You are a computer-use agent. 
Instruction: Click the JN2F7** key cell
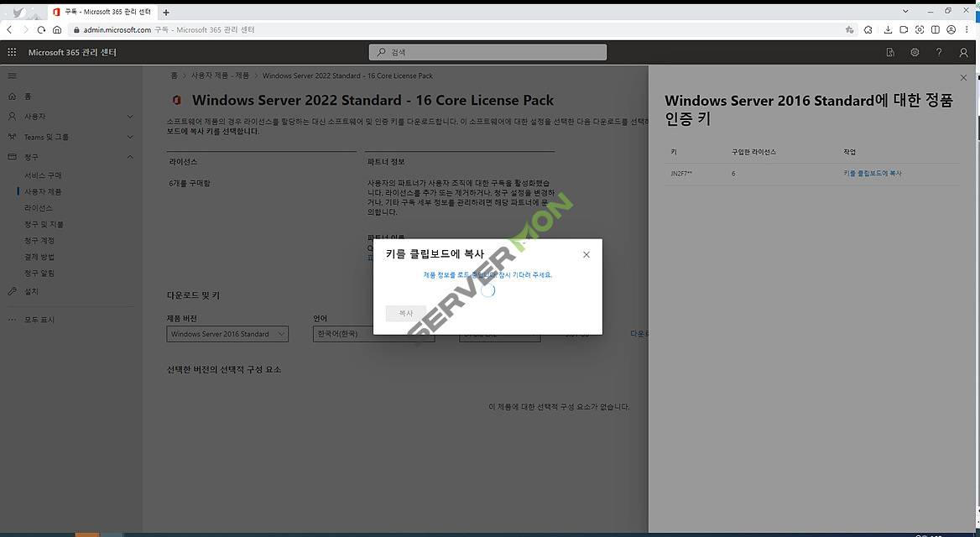coord(680,174)
